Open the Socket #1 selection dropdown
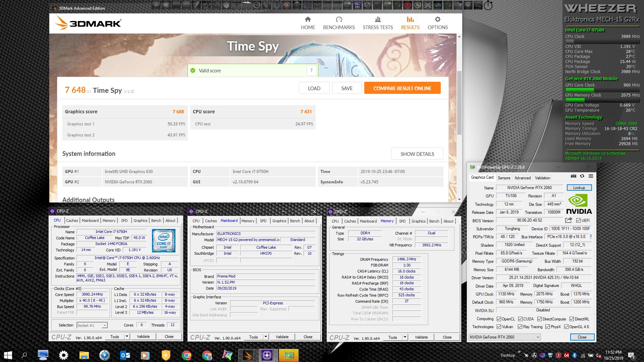 coord(105,325)
